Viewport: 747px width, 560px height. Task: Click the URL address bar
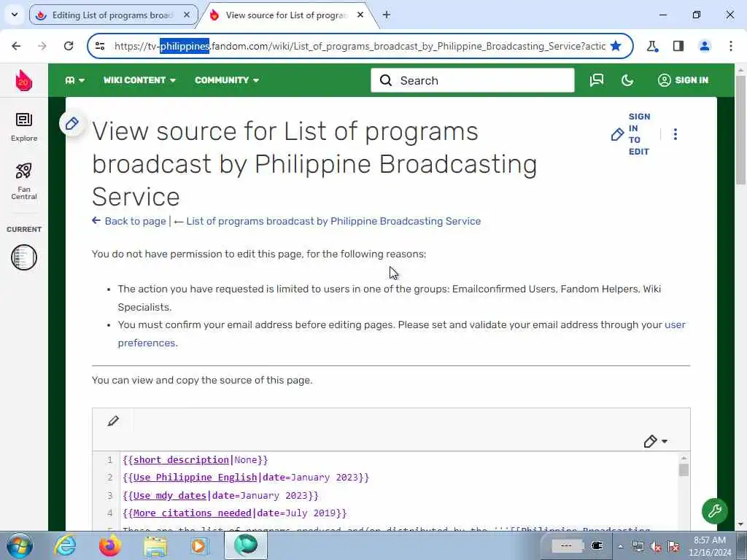tap(360, 46)
